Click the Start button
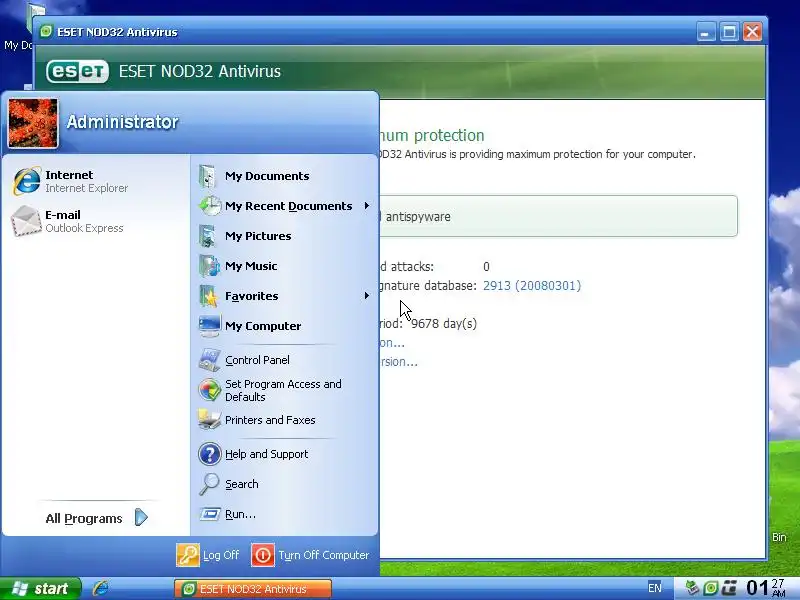Screen dimensions: 800x600 click(x=40, y=589)
